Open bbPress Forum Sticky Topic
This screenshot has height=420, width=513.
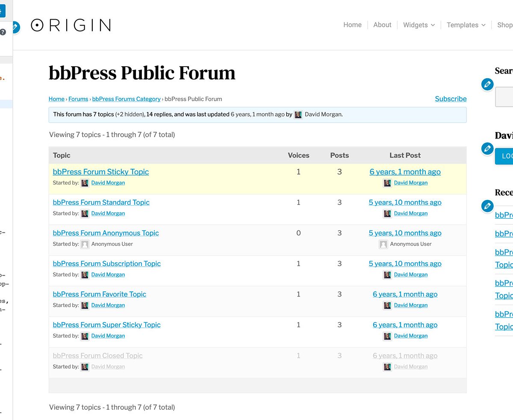[101, 172]
